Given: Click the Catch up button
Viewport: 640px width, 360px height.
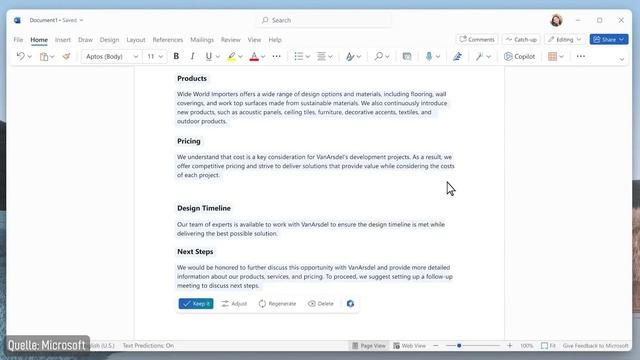Looking at the screenshot, I should [x=521, y=39].
